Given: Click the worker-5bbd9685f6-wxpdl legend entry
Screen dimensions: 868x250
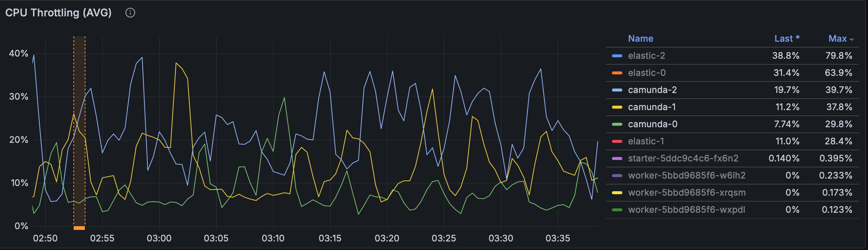Looking at the screenshot, I should click(686, 210).
